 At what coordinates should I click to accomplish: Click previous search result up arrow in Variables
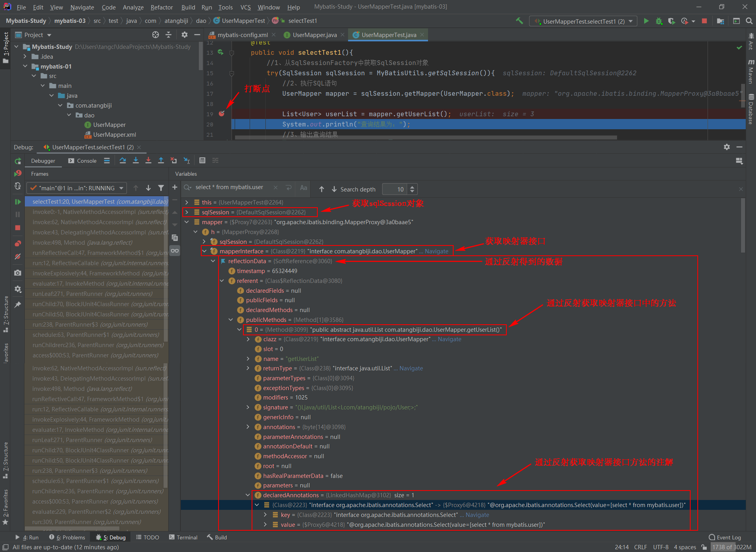point(322,189)
